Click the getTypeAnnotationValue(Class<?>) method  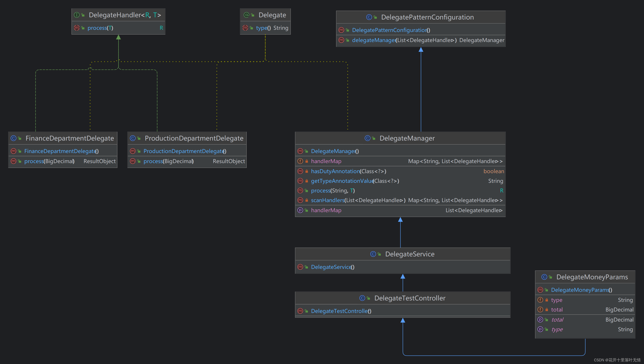pos(355,181)
